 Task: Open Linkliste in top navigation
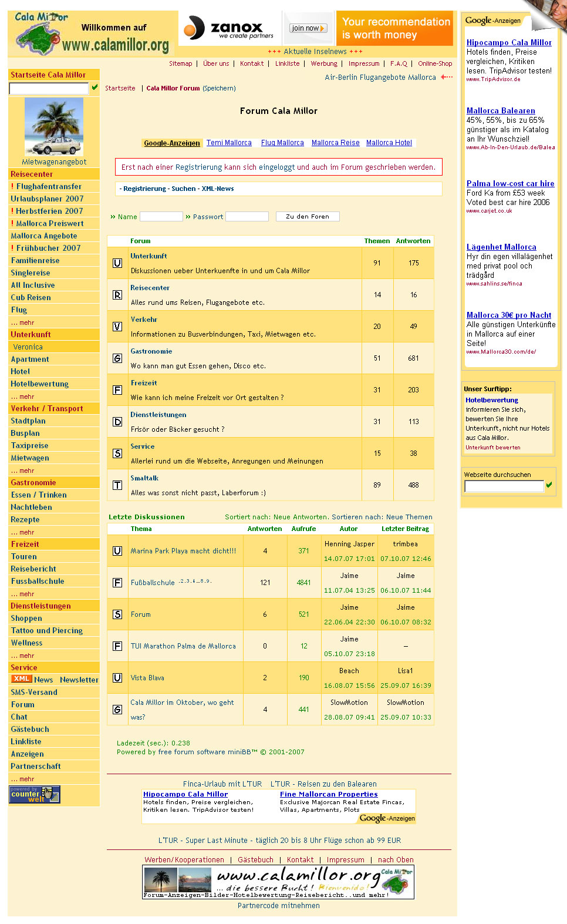pos(288,63)
